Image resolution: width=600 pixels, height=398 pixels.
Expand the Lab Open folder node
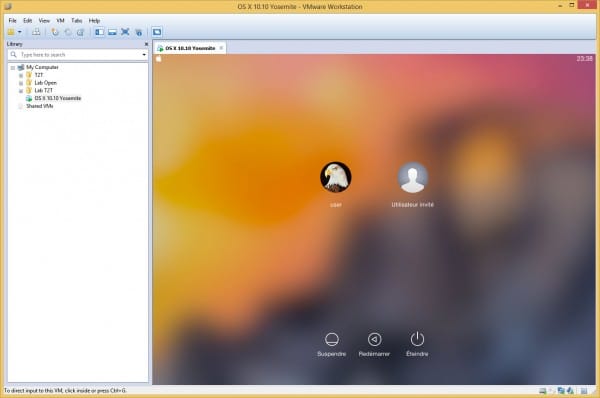[x=21, y=83]
